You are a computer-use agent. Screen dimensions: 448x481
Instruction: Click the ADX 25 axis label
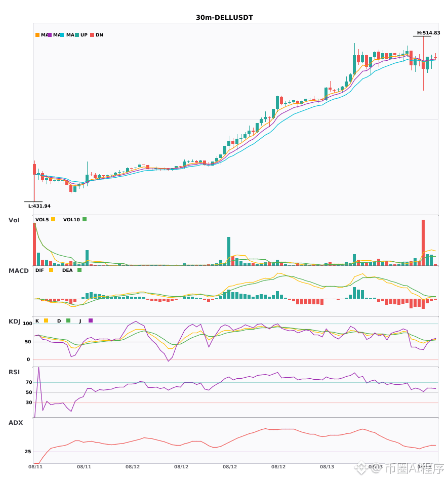(x=28, y=452)
